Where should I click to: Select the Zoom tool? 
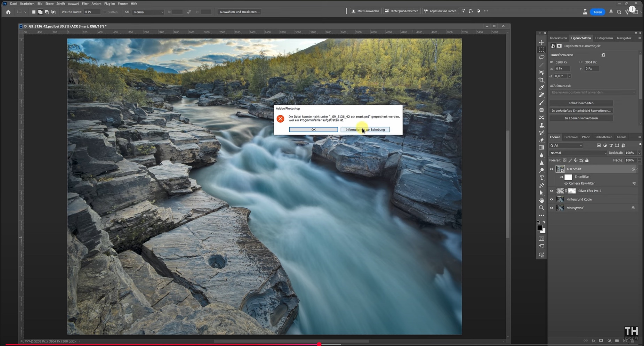point(542,208)
